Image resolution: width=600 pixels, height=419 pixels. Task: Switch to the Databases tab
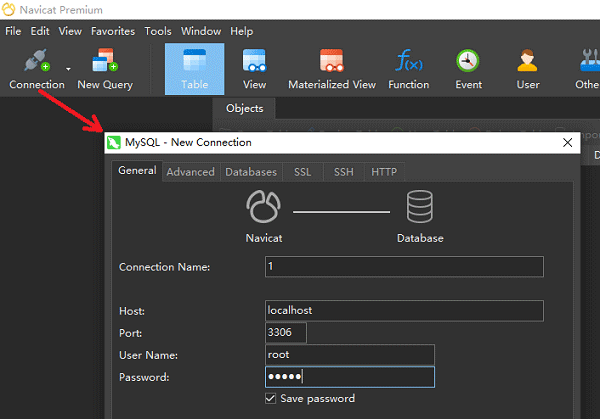pyautogui.click(x=251, y=172)
